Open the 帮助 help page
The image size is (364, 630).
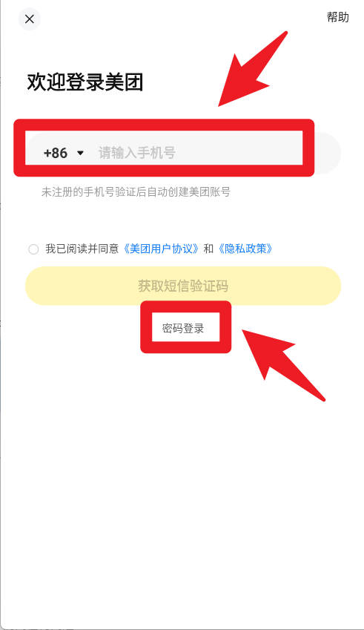(x=337, y=17)
